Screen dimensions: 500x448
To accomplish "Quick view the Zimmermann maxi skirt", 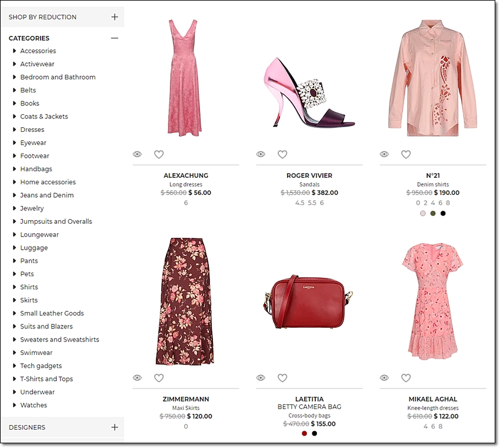I will coord(137,378).
